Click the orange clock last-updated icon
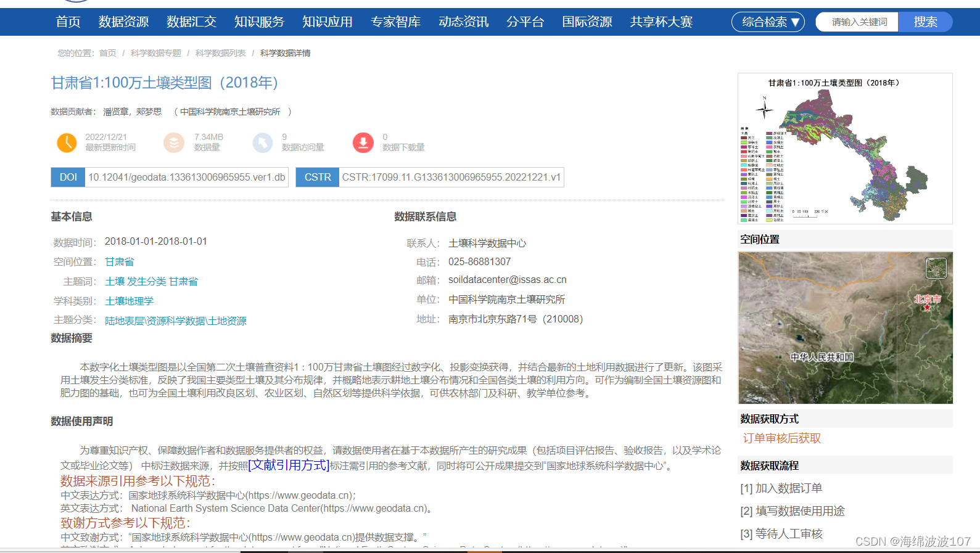980x553 pixels. click(67, 142)
